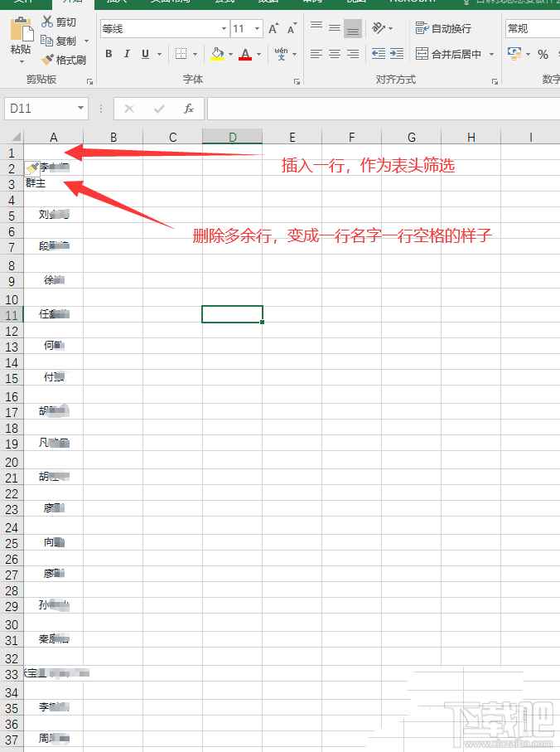The width and height of the screenshot is (560, 752).
Task: Select row 1 header
Action: point(12,153)
